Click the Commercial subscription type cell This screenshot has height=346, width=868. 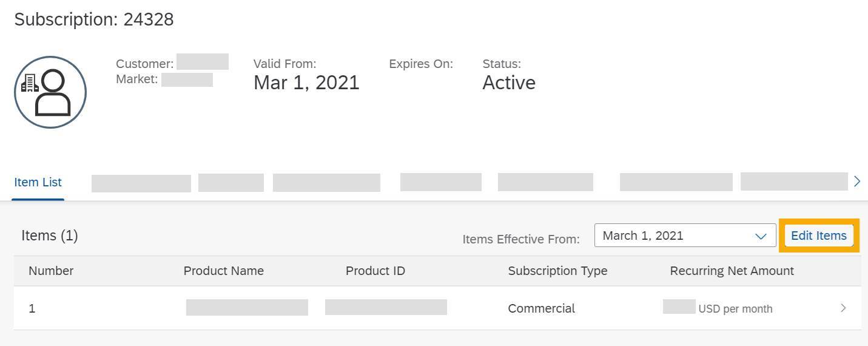click(541, 308)
